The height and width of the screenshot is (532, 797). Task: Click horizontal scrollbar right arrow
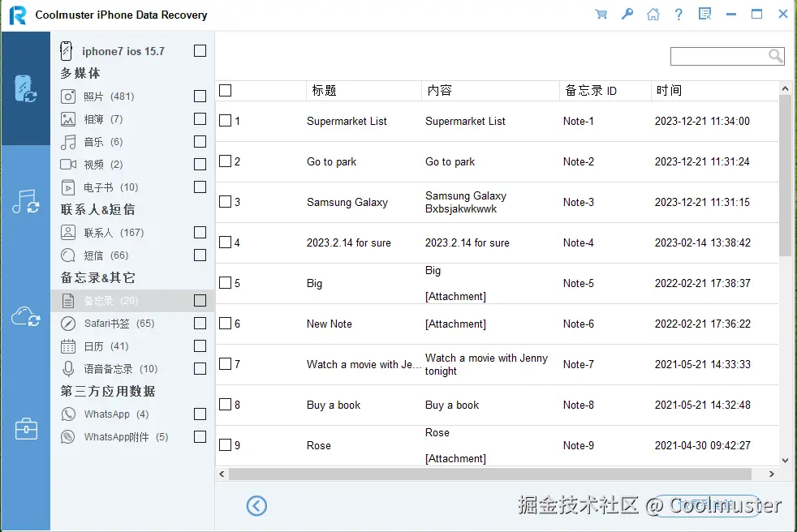[772, 474]
